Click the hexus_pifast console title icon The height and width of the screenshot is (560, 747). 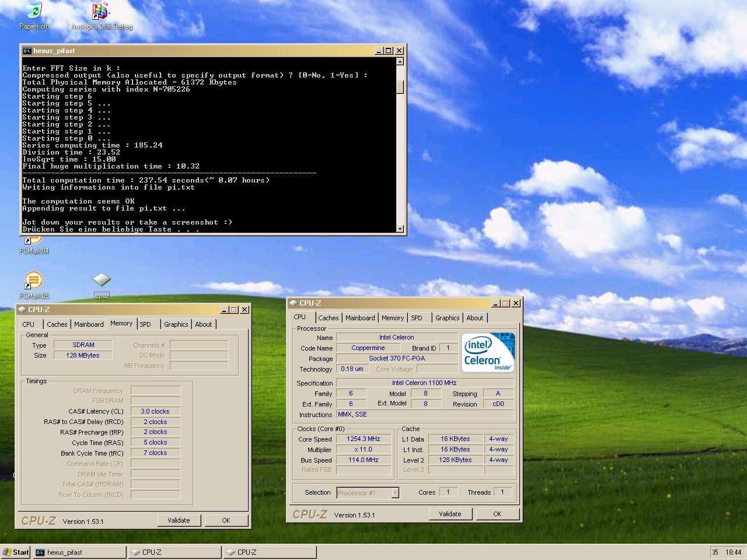27,51
